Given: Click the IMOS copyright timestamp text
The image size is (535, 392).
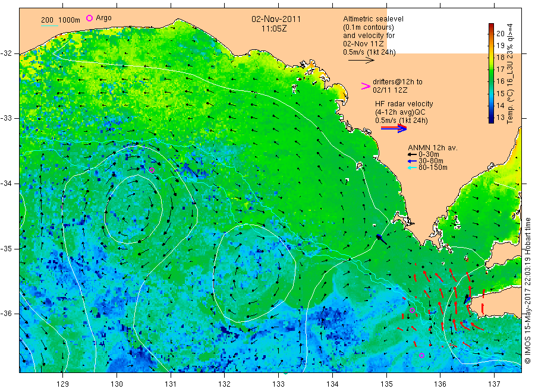Looking at the screenshot, I should tap(528, 290).
